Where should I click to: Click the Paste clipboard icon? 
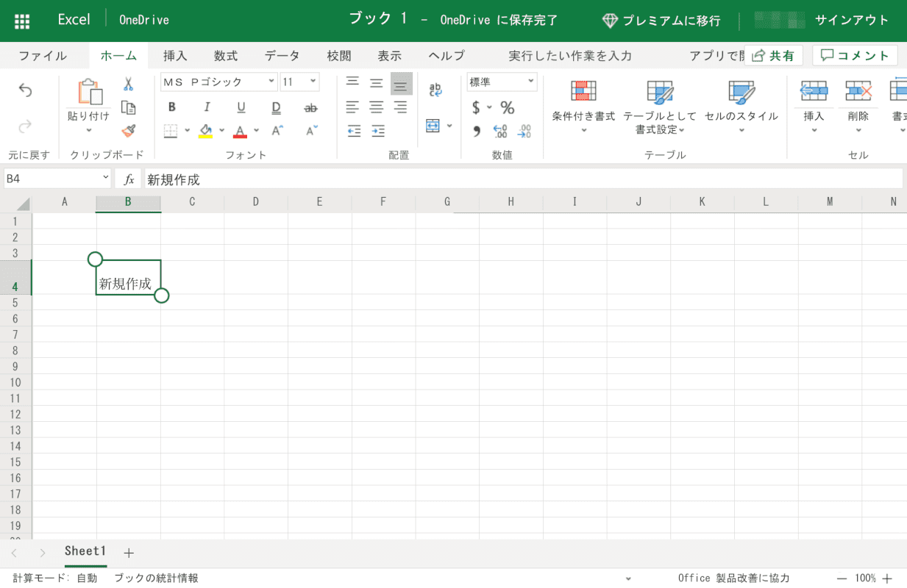pyautogui.click(x=89, y=93)
